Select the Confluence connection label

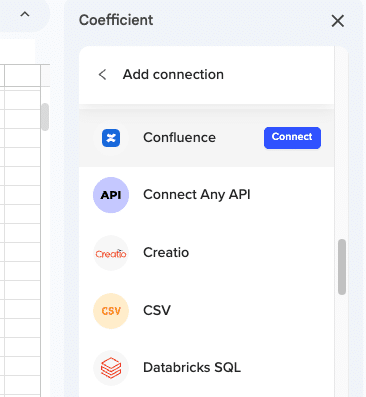179,137
